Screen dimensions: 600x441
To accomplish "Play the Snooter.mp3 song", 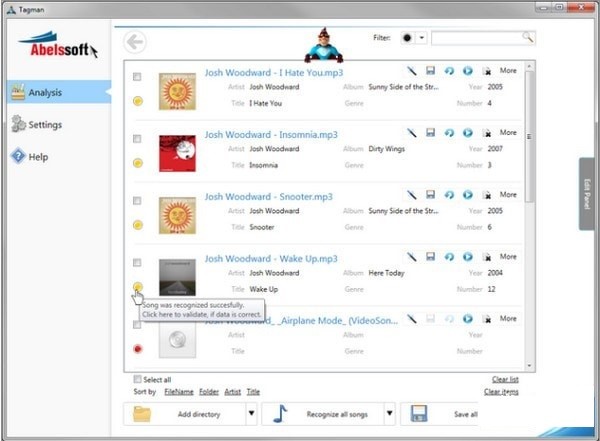I will [x=468, y=195].
